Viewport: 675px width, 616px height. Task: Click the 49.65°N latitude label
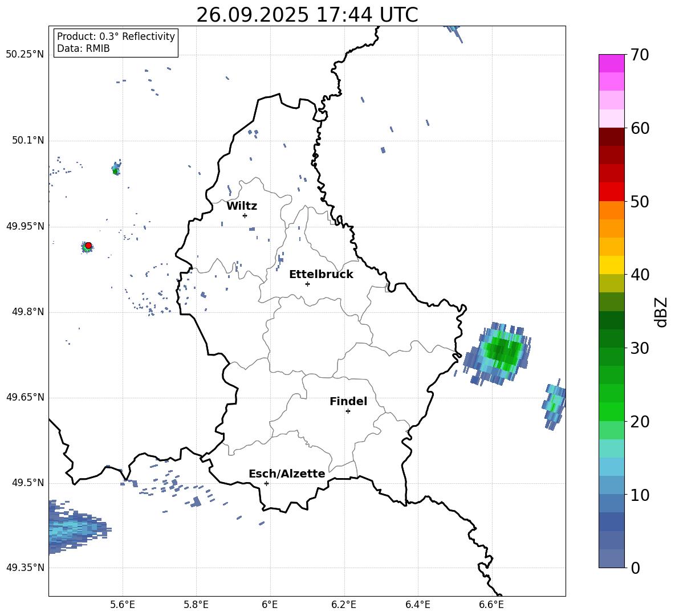[25, 397]
